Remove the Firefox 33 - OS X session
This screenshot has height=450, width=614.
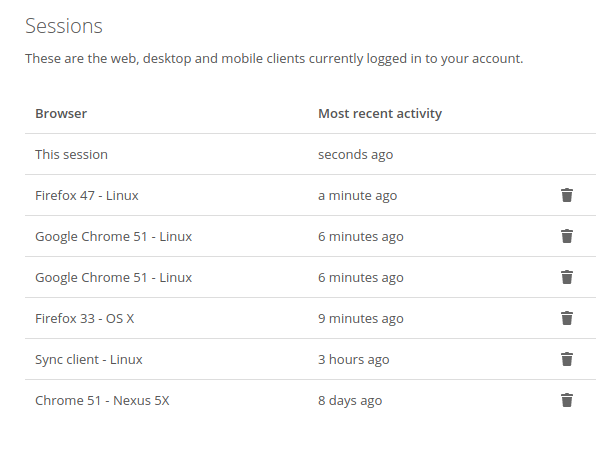pos(567,318)
